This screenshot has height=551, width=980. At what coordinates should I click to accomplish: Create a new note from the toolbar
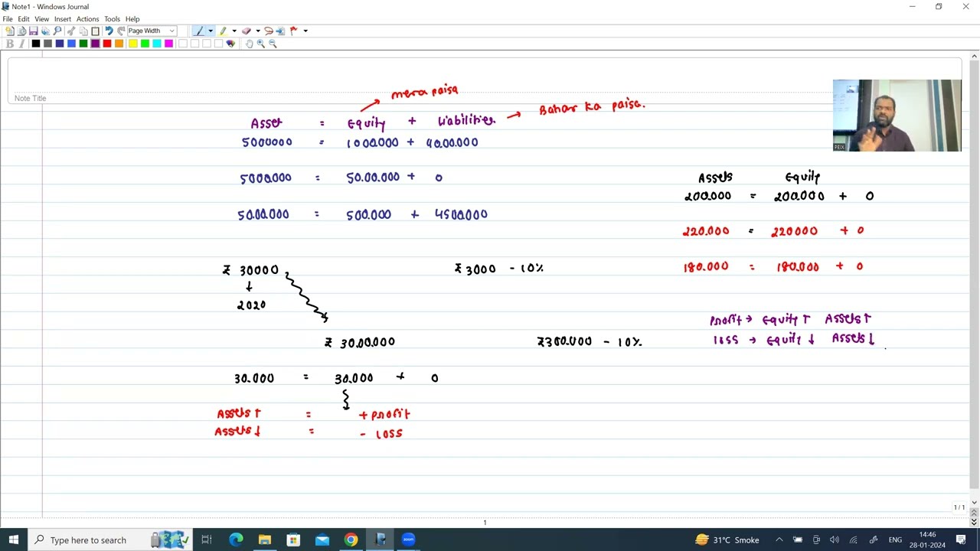10,31
